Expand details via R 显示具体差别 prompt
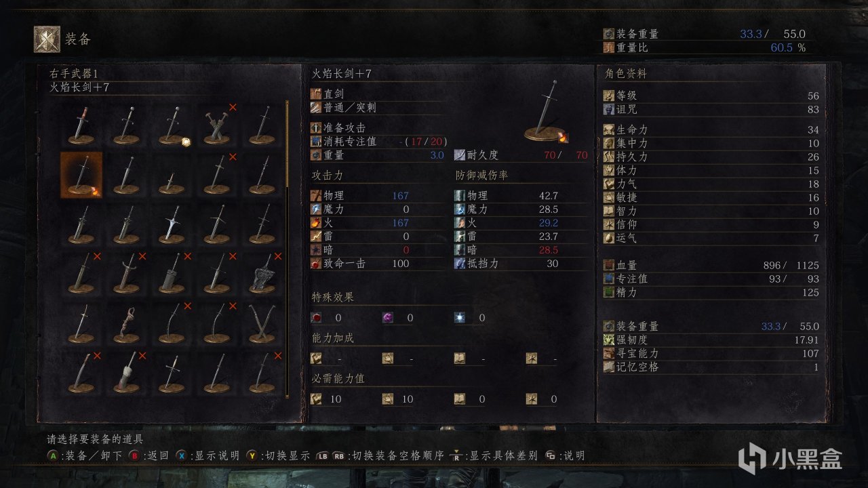This screenshot has height=488, width=868. point(496,455)
